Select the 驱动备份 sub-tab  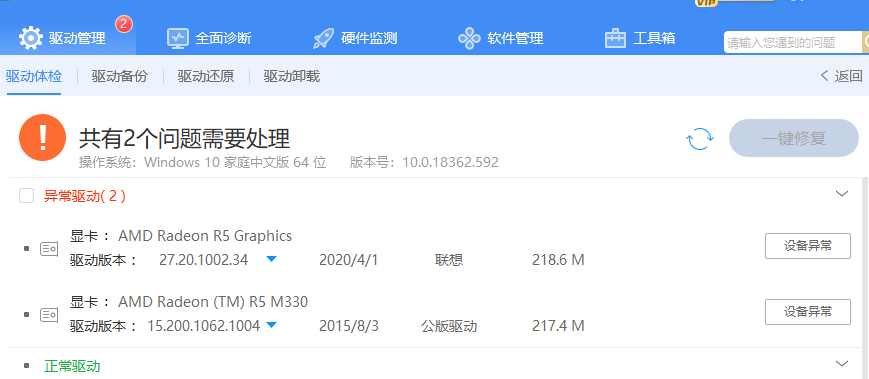click(x=120, y=76)
